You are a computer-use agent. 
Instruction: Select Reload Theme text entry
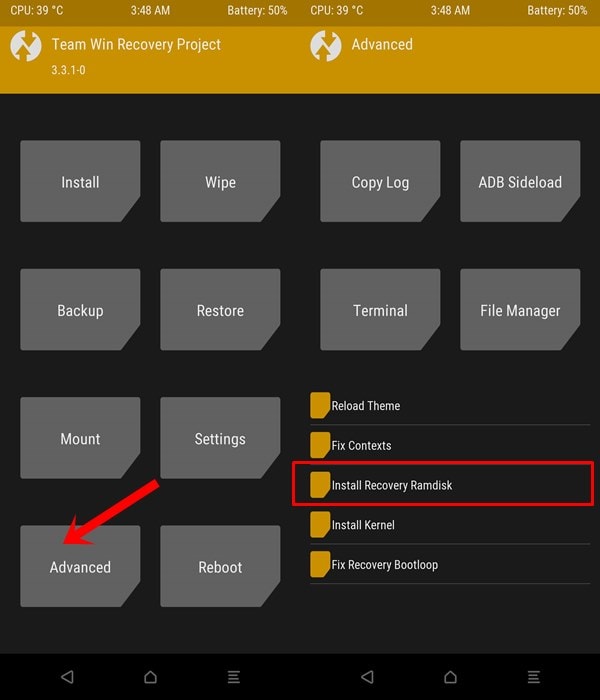click(x=366, y=406)
